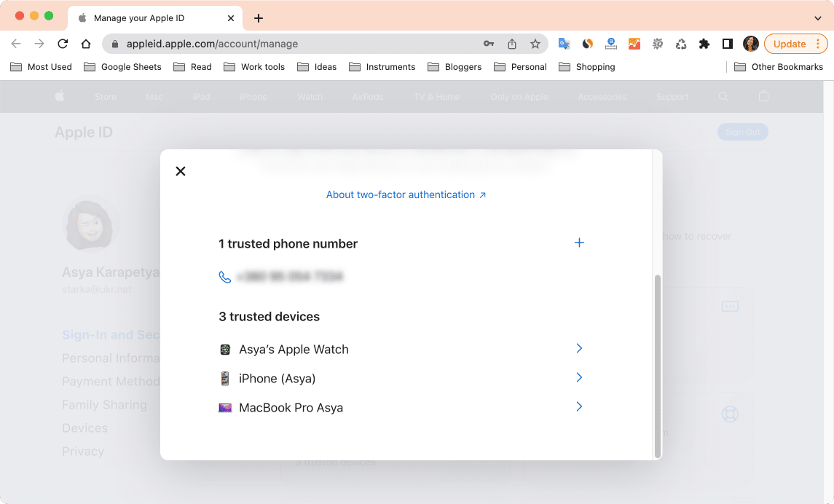Image resolution: width=834 pixels, height=504 pixels.
Task: Close Manage your Apple ID tab
Action: pyautogui.click(x=231, y=18)
